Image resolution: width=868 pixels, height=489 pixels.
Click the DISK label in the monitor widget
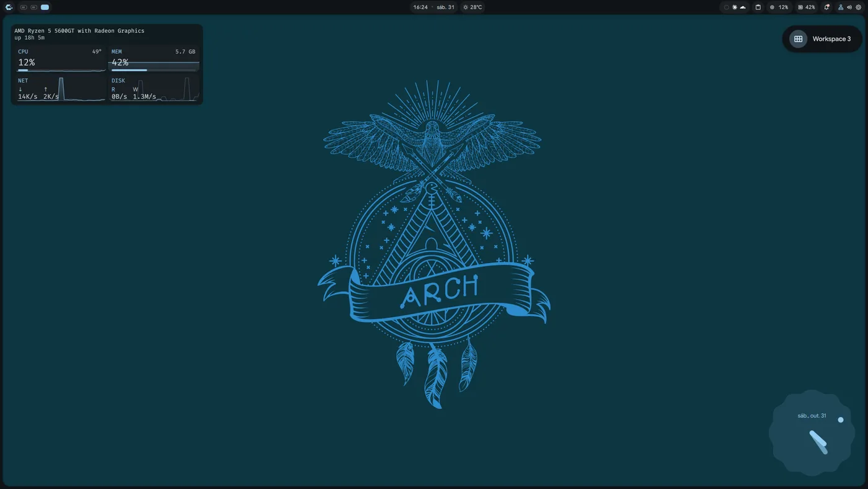pos(118,81)
